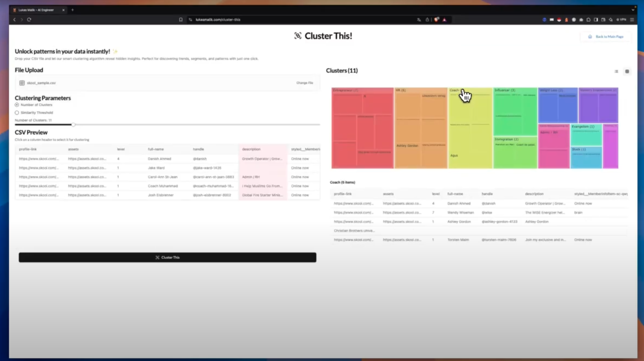
Task: Click the translate page icon in address bar
Action: click(x=419, y=20)
